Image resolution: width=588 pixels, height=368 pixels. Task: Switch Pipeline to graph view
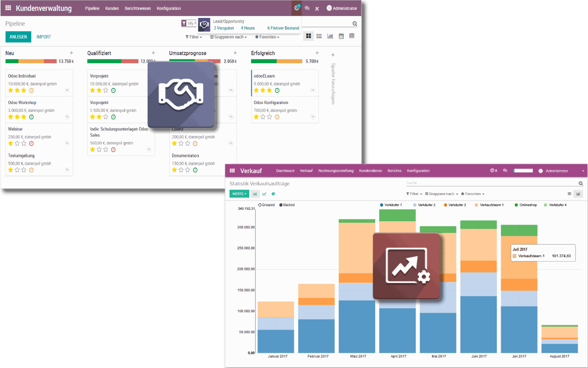(x=330, y=36)
